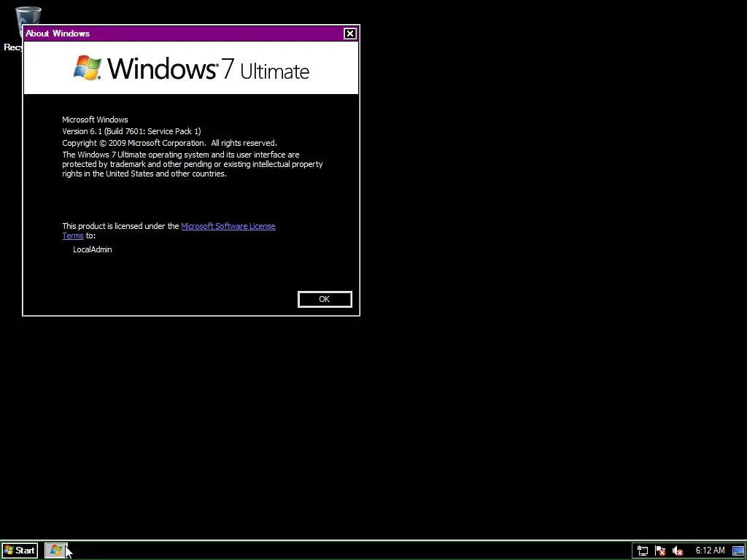
Task: Click the Show desktop button
Action: coord(738,551)
